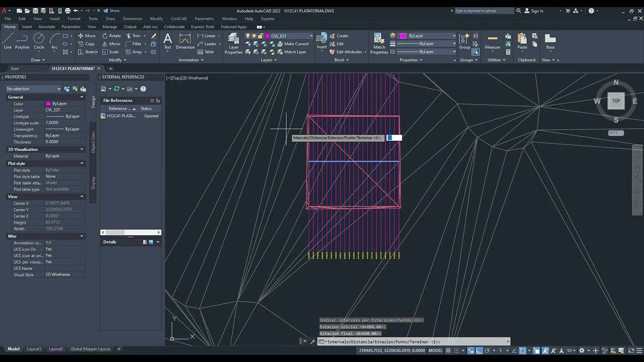The image size is (644, 362).
Task: Open the Insert ribbon tab
Action: pos(27,27)
